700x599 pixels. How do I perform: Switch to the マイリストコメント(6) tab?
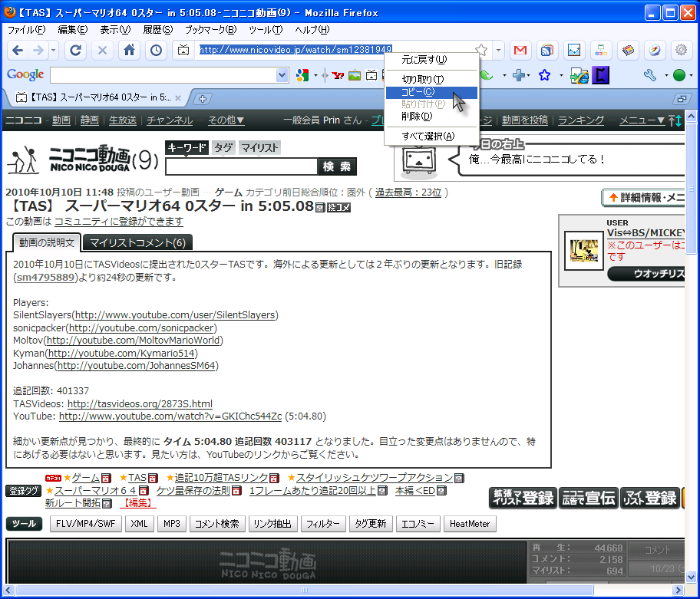click(x=137, y=243)
